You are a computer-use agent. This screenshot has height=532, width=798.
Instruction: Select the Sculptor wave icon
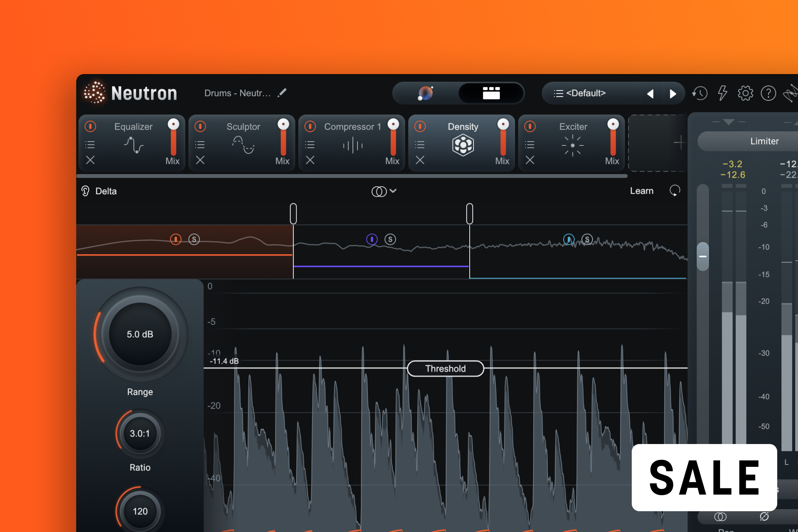pyautogui.click(x=243, y=145)
